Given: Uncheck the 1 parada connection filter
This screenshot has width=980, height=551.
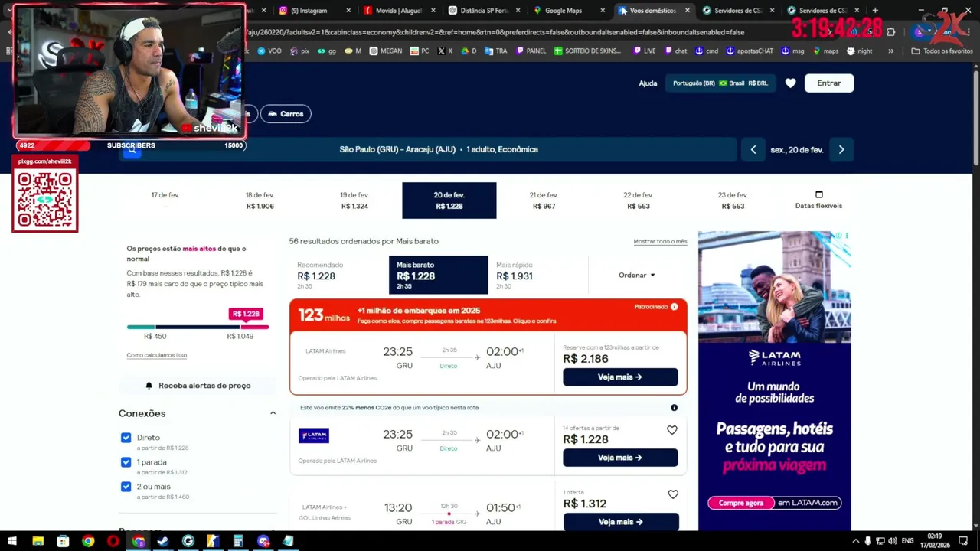Looking at the screenshot, I should click(x=126, y=462).
